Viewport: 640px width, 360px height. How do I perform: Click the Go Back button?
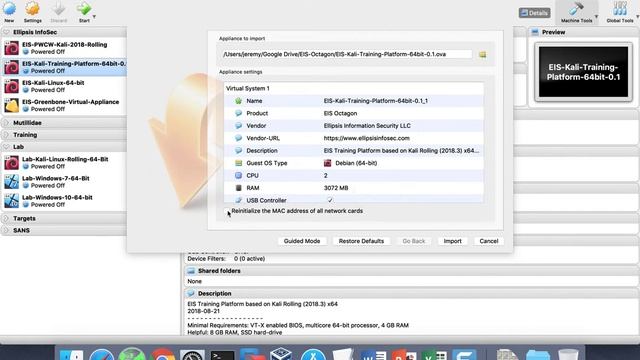point(413,241)
